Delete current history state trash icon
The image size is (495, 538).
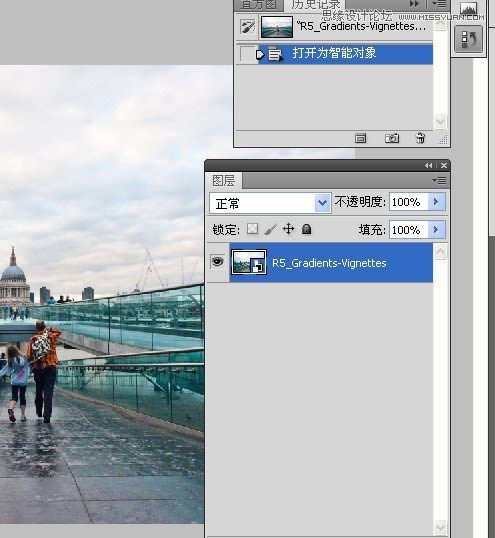(x=420, y=138)
